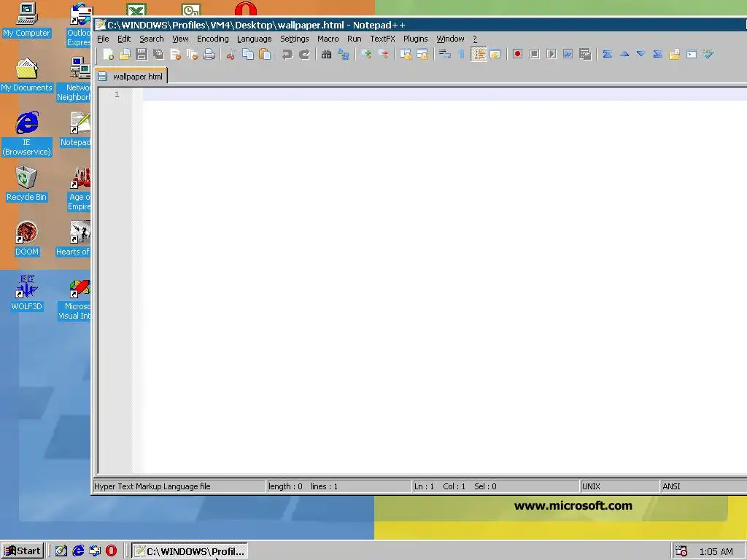Launch Internet Explorer from the quick launch bar
Image resolution: width=747 pixels, height=560 pixels.
(78, 551)
